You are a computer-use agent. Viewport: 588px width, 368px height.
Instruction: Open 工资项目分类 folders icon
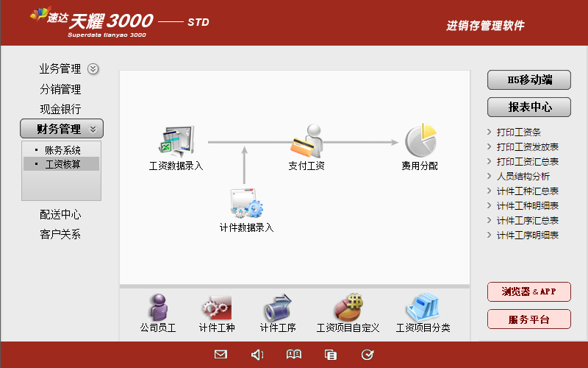click(423, 307)
